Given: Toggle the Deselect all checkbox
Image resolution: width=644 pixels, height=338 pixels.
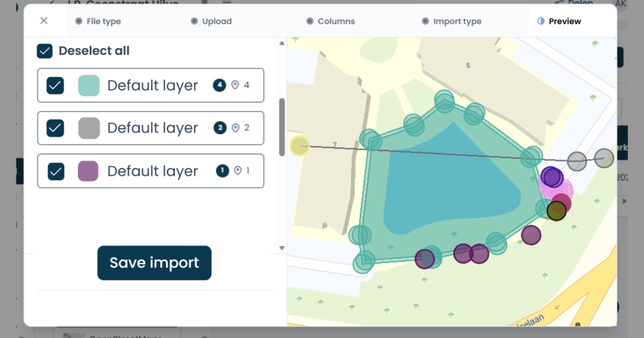Looking at the screenshot, I should (x=45, y=51).
